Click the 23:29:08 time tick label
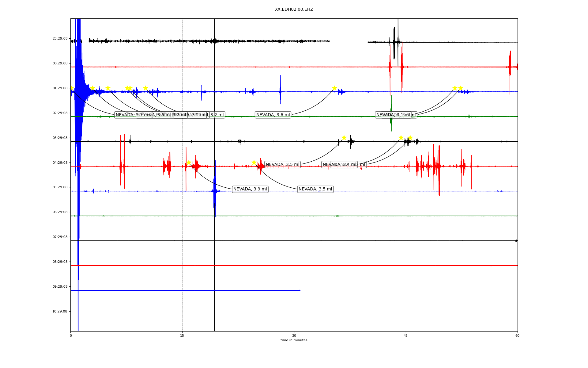This screenshot has width=588, height=368. [x=60, y=39]
